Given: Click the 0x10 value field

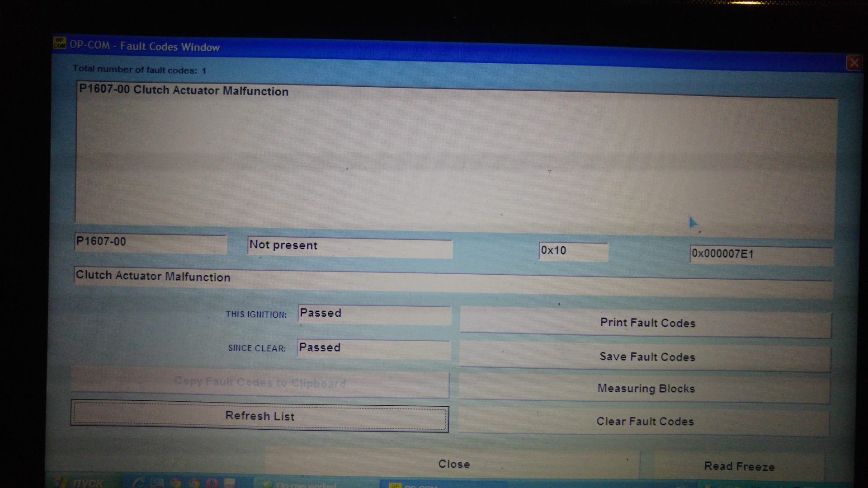Looking at the screenshot, I should click(573, 251).
